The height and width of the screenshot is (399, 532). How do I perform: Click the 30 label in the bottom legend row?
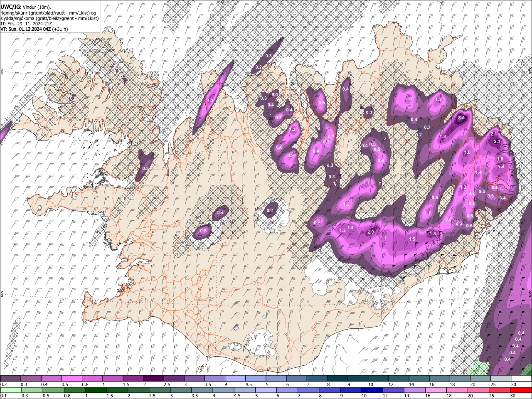point(514,396)
